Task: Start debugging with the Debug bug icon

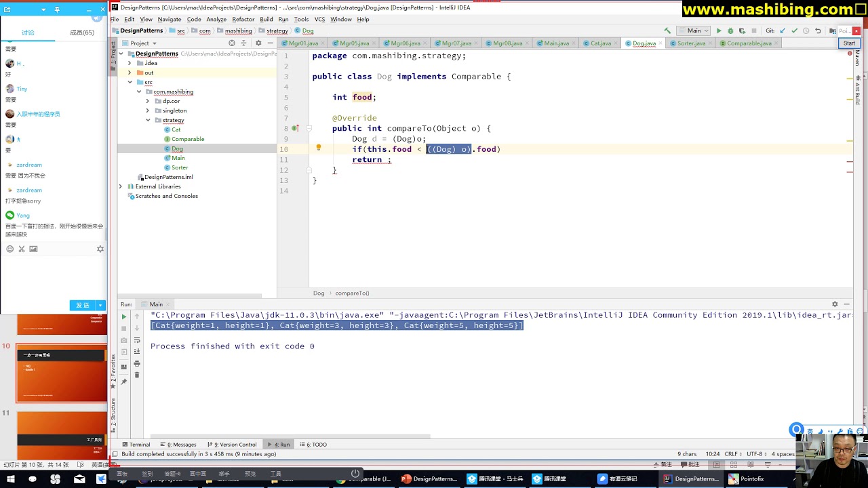Action: pyautogui.click(x=730, y=31)
